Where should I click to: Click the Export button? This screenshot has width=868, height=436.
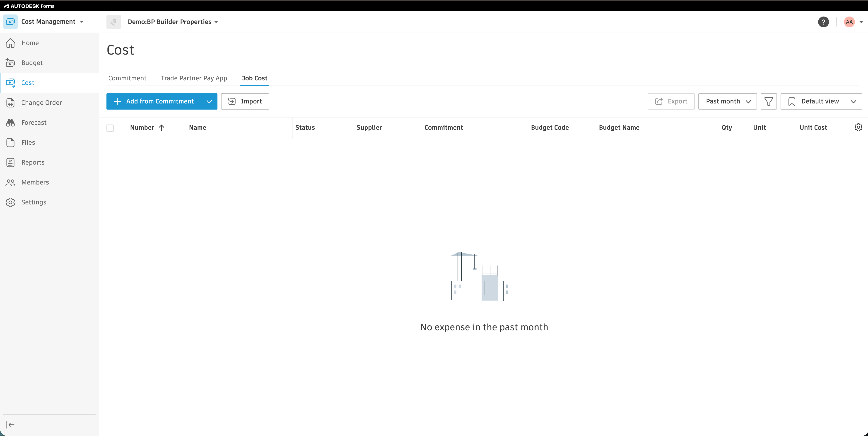[x=671, y=101]
